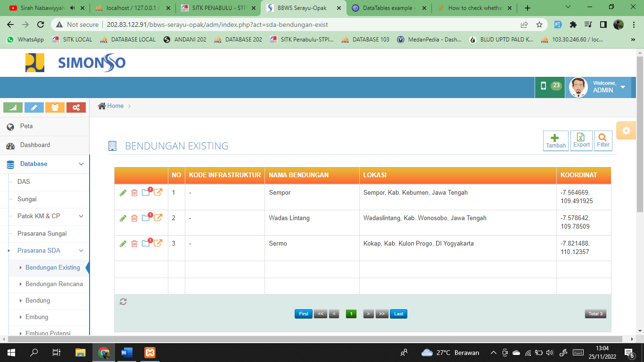644x362 pixels.
Task: Delete the Wadas Lintang row via trash icon
Action: [x=134, y=218]
